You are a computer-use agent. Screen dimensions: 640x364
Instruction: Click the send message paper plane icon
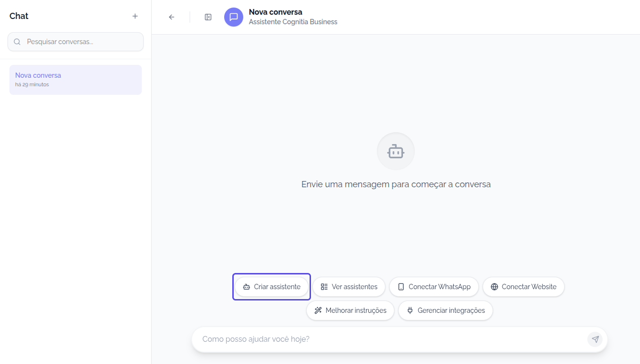tap(595, 339)
